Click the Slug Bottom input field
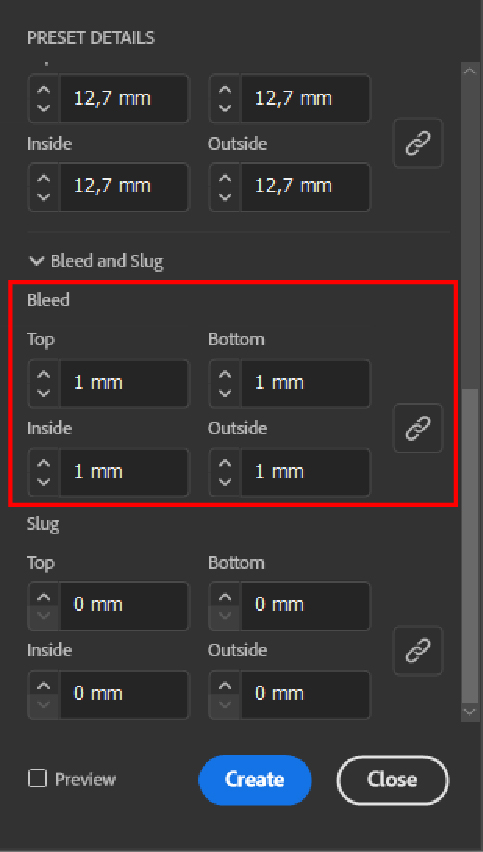The image size is (483, 852). point(305,605)
